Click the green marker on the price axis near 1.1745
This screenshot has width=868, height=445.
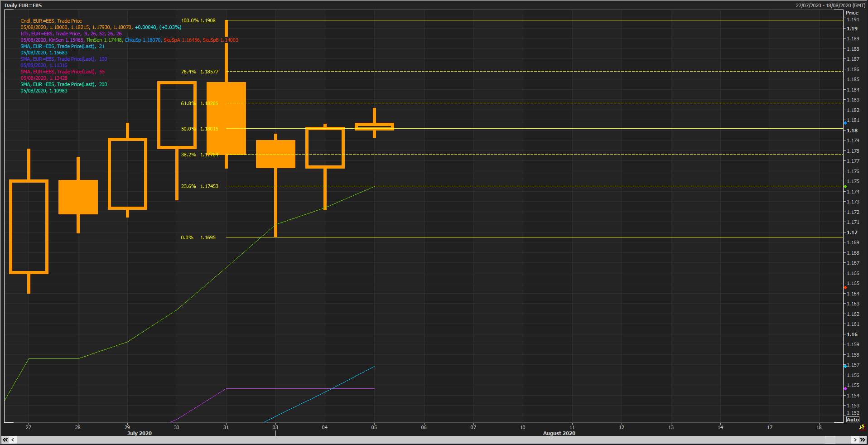click(x=845, y=187)
